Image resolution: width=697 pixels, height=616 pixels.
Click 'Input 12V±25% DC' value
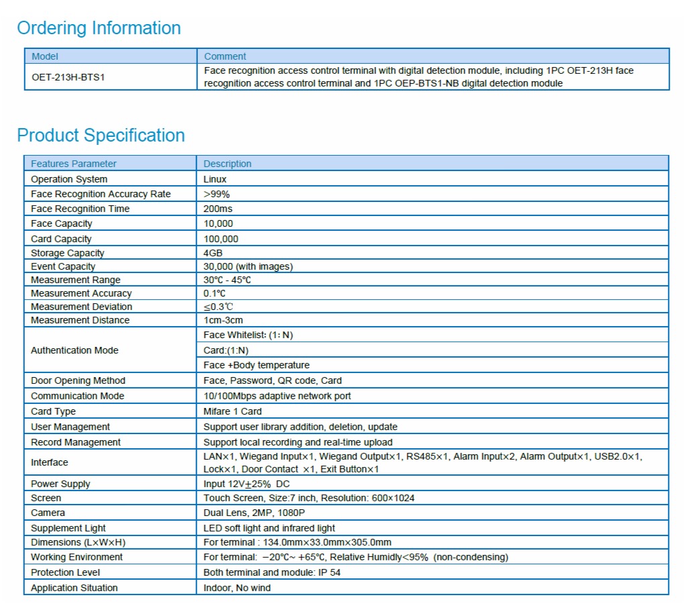246,484
